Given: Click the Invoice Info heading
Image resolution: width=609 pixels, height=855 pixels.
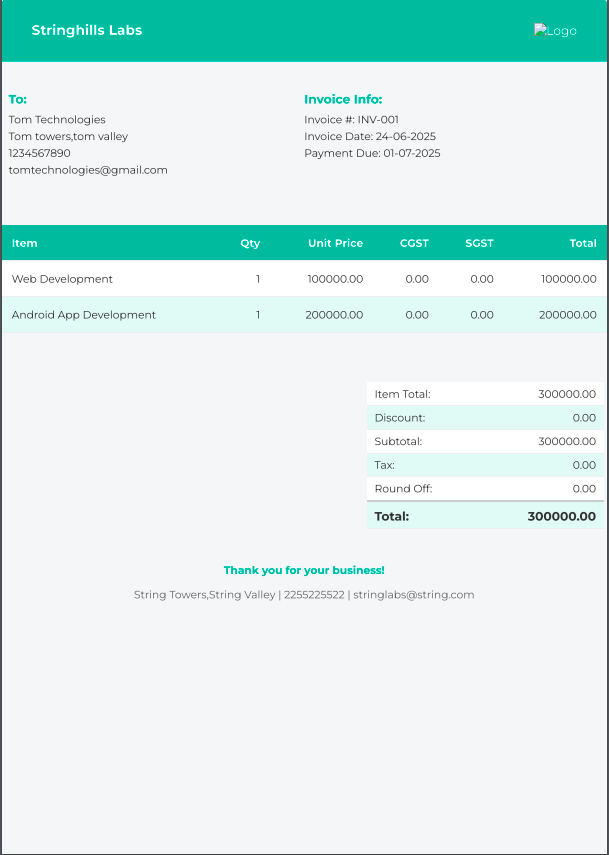Looking at the screenshot, I should click(x=343, y=99).
